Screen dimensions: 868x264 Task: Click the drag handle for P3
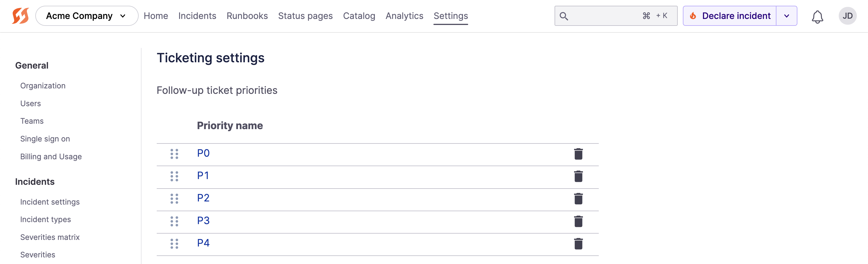click(174, 221)
